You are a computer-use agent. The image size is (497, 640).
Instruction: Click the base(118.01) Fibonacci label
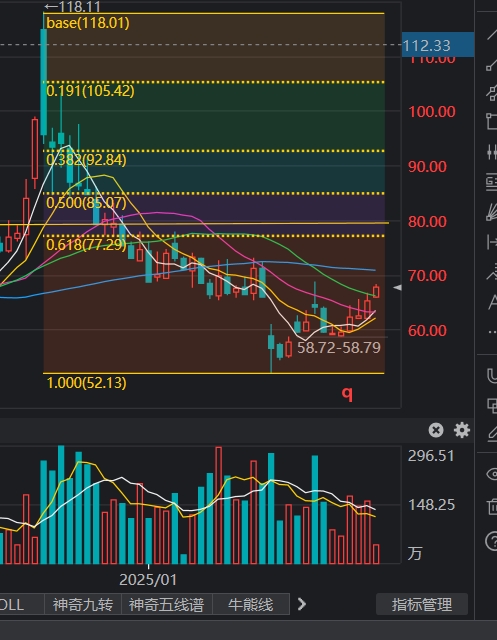pos(88,23)
